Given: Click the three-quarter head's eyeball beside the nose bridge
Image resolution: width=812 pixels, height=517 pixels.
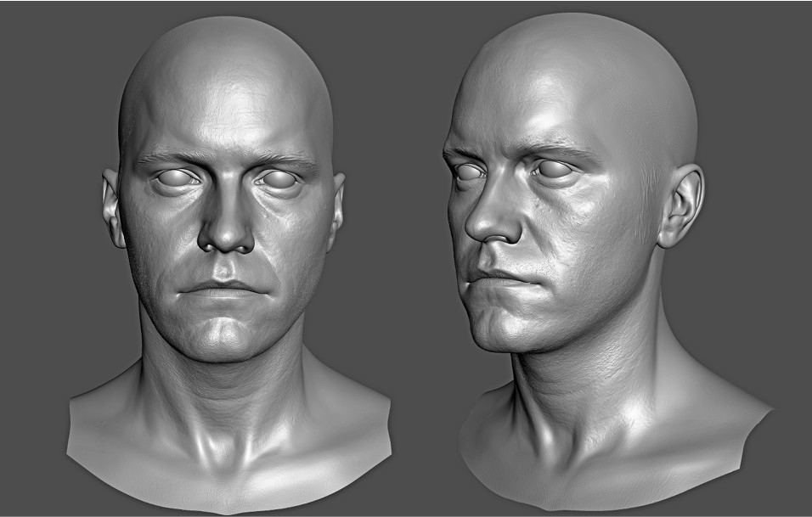Looking at the screenshot, I should (466, 171).
